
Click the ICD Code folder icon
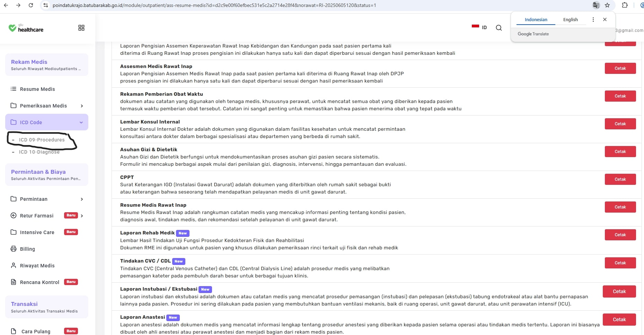[x=14, y=122]
